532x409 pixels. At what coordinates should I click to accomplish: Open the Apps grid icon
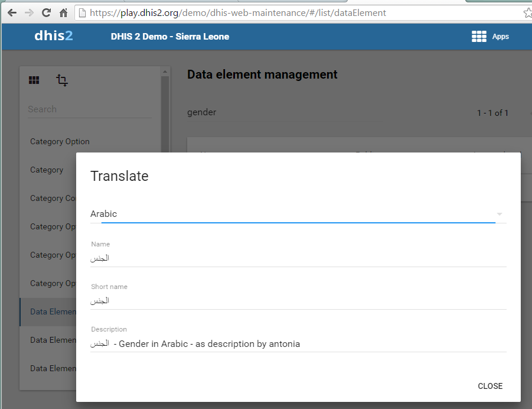[479, 37]
